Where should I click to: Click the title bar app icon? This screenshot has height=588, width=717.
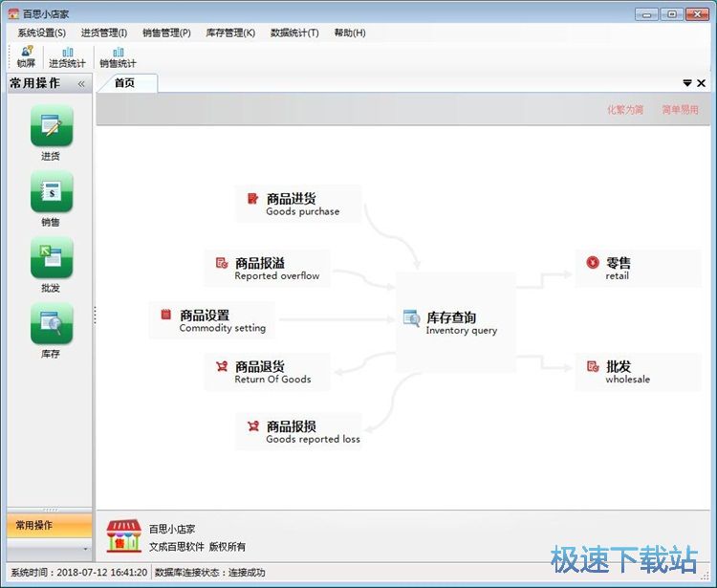click(13, 13)
